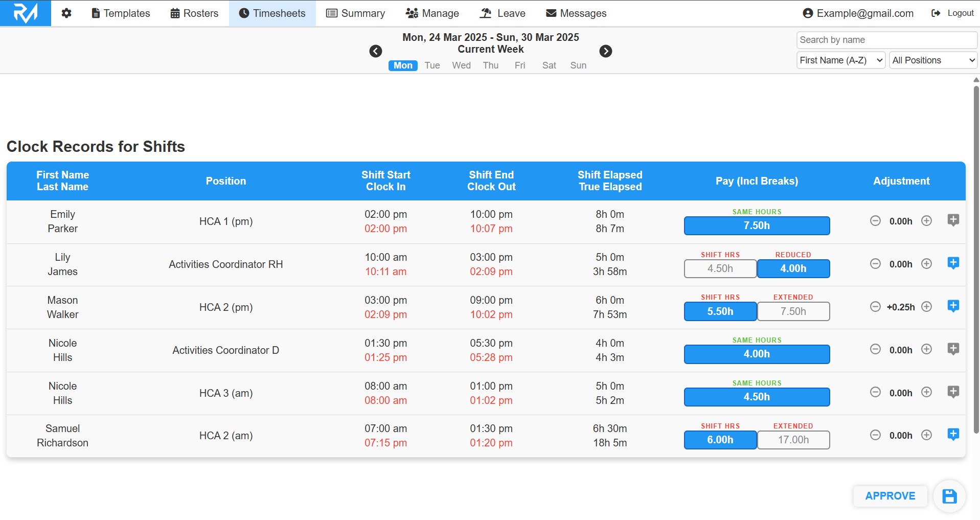
Task: Toggle Activities Coordinator D 4.00h pay
Action: point(757,354)
